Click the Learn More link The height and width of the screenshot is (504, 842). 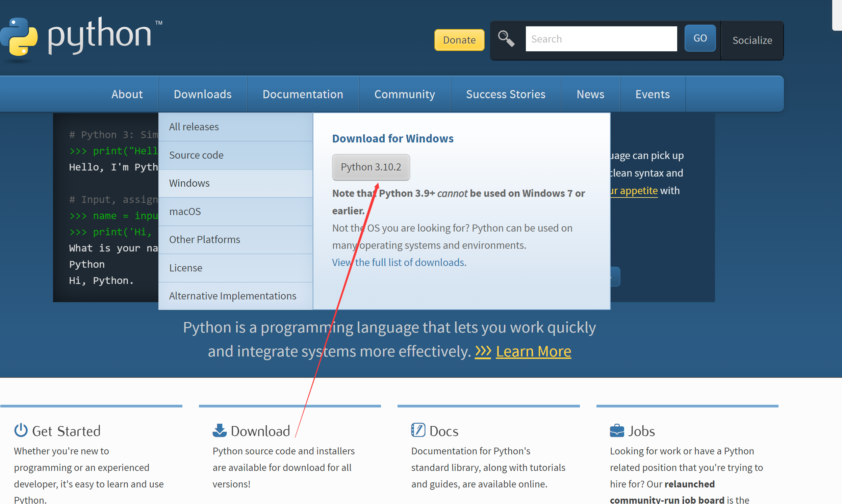coord(533,351)
